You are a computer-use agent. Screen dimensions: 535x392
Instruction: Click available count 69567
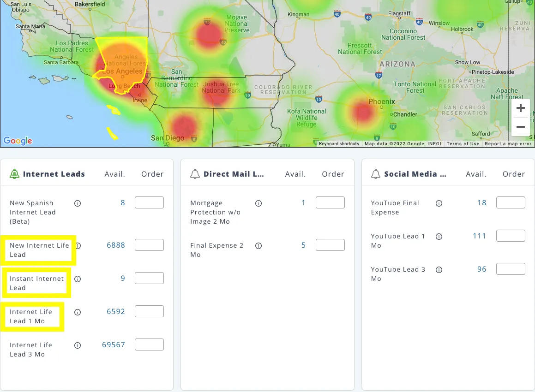pos(113,344)
